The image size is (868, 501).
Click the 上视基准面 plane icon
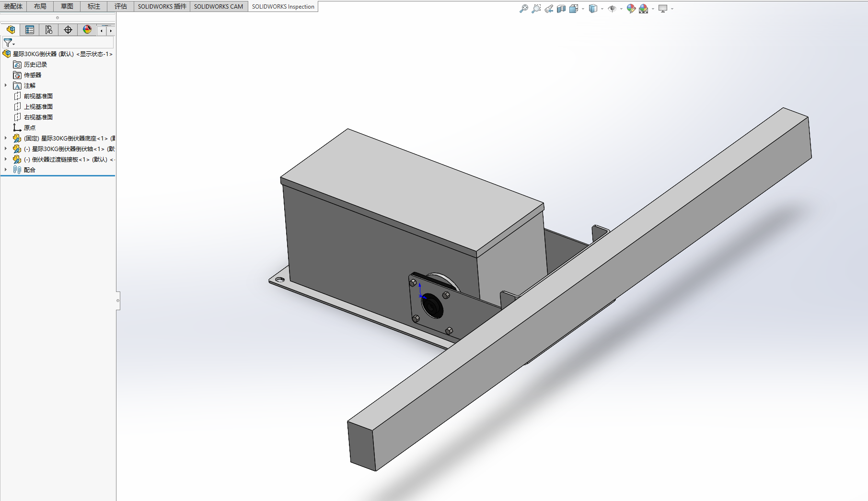pyautogui.click(x=17, y=106)
